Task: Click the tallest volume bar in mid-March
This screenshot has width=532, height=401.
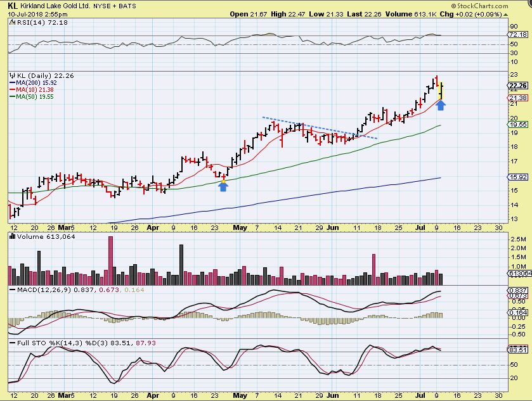Action: tap(110, 260)
